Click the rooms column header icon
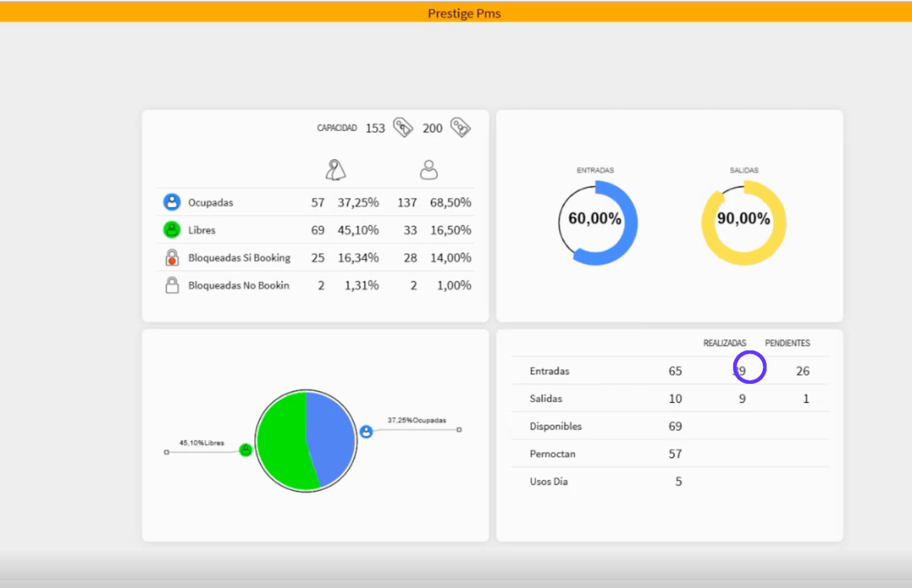Viewport: 912px width, 588px height. point(336,170)
